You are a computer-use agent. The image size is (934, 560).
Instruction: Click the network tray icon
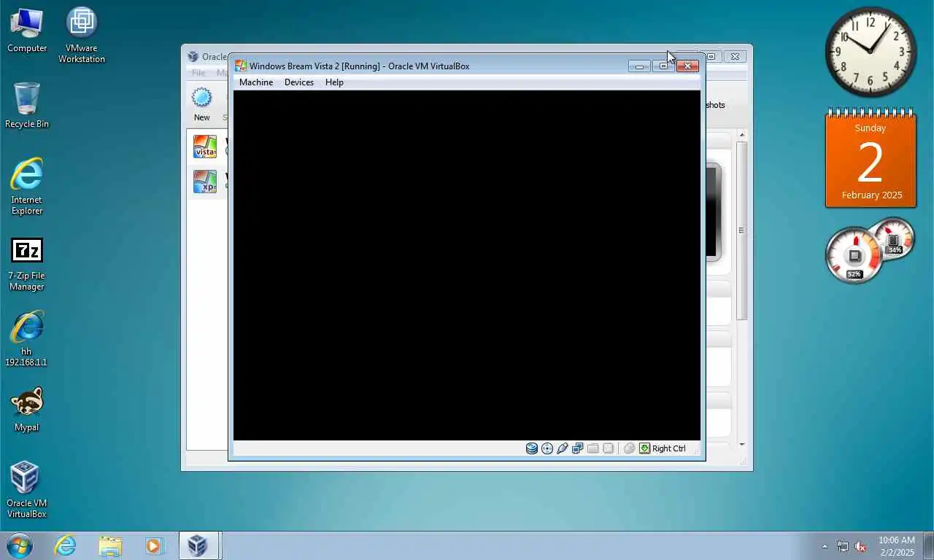843,546
